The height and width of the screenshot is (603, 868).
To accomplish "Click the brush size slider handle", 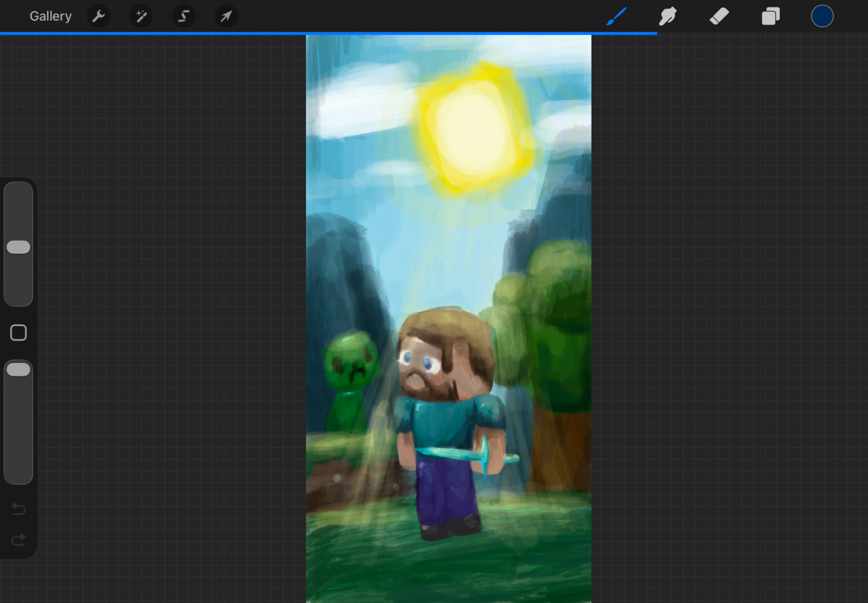I will [x=18, y=247].
